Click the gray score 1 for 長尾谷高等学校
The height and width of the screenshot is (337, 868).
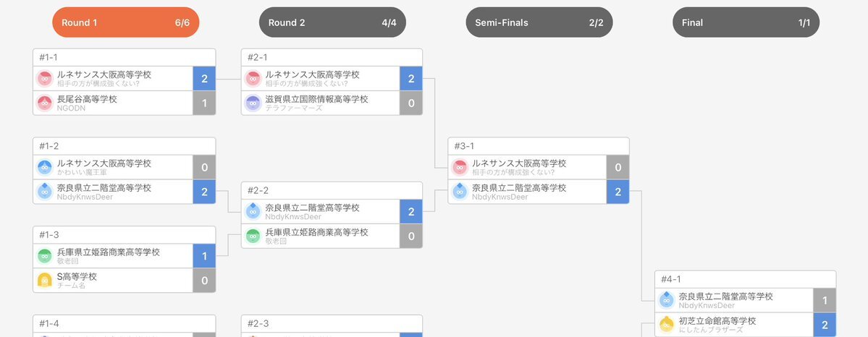[x=204, y=103]
